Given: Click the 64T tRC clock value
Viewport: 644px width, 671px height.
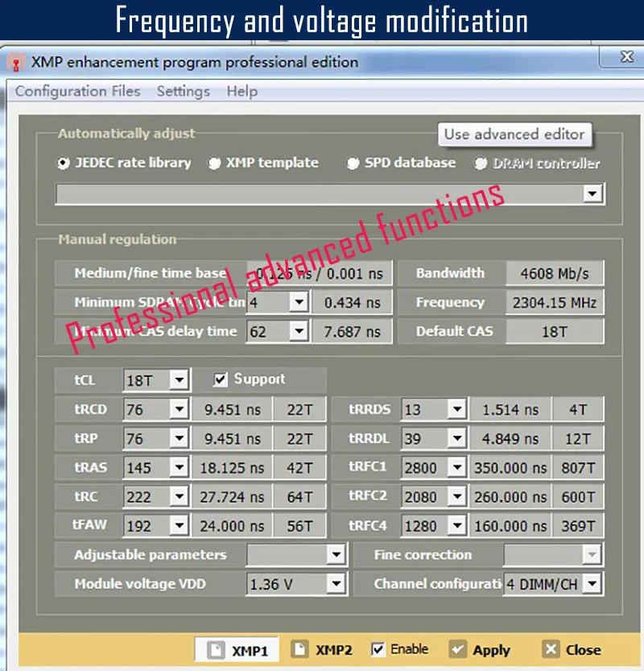Looking at the screenshot, I should pos(299,497).
